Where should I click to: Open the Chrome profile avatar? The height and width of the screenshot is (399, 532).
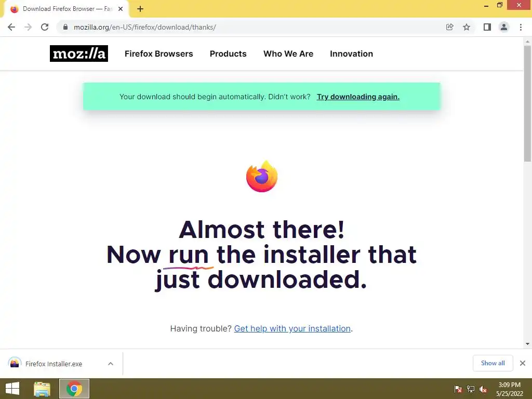(504, 27)
